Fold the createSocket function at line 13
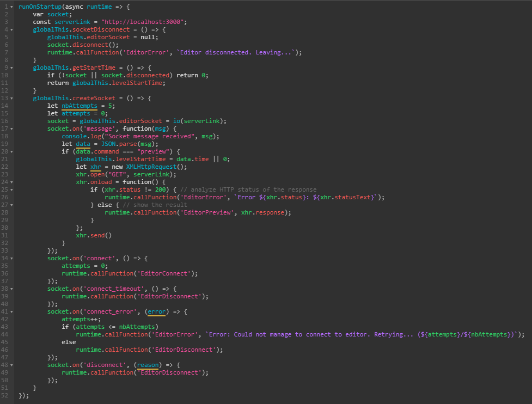This screenshot has width=532, height=404. pos(12,99)
